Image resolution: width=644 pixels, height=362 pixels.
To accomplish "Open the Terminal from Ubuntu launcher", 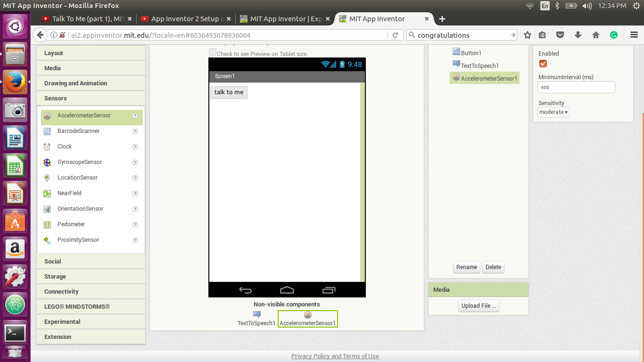I will (x=16, y=333).
